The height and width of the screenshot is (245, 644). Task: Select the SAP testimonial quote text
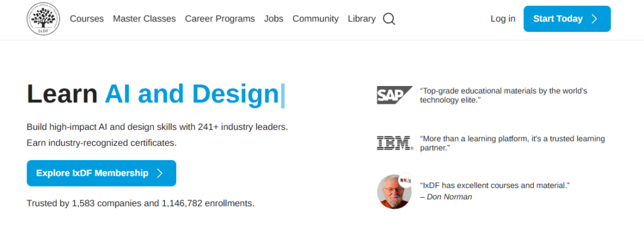pos(504,95)
